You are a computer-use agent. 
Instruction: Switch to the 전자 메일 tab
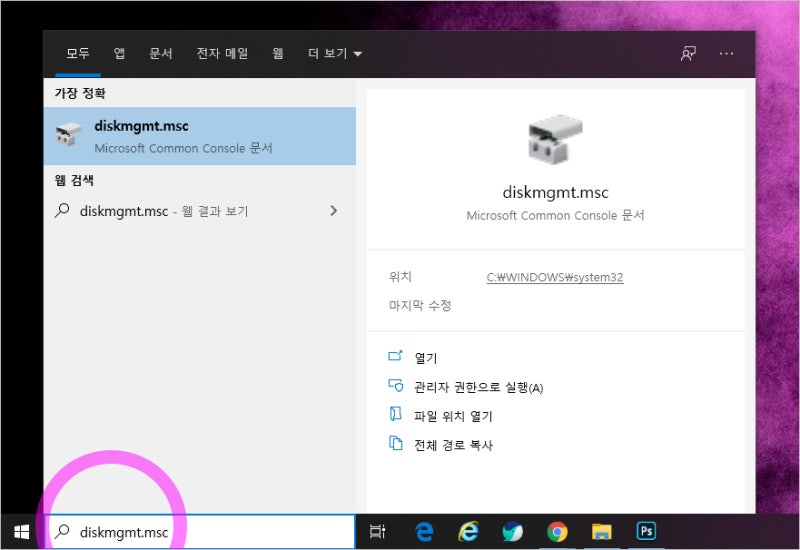pos(222,53)
